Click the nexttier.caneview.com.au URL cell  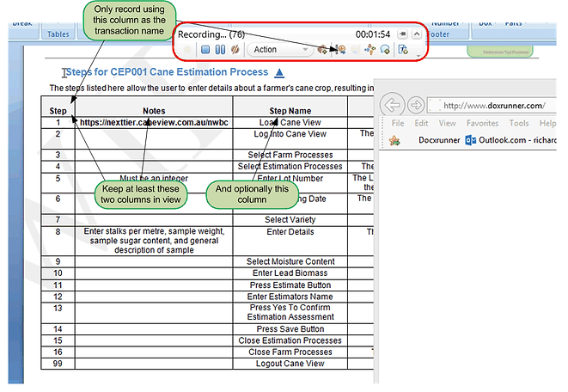154,122
